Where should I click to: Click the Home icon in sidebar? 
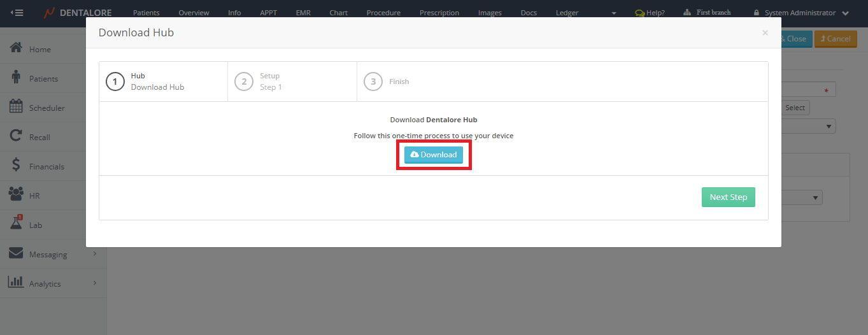point(17,48)
